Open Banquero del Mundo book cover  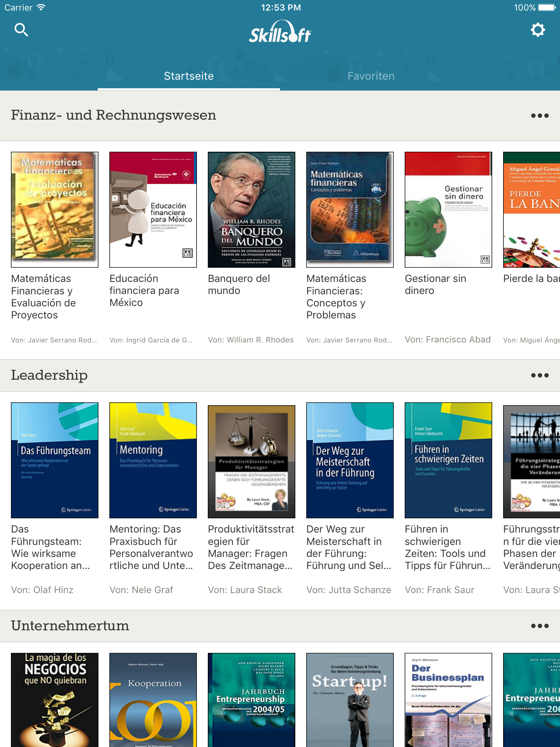(x=252, y=210)
